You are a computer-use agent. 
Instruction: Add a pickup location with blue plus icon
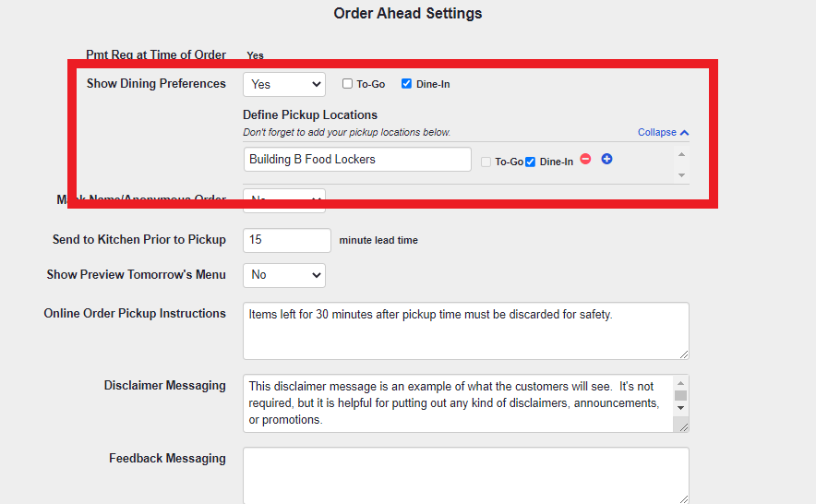click(x=606, y=160)
